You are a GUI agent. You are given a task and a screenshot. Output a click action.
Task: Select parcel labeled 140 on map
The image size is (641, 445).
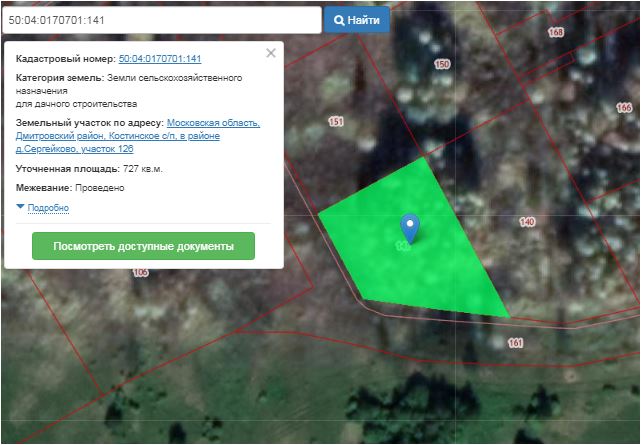coord(528,221)
